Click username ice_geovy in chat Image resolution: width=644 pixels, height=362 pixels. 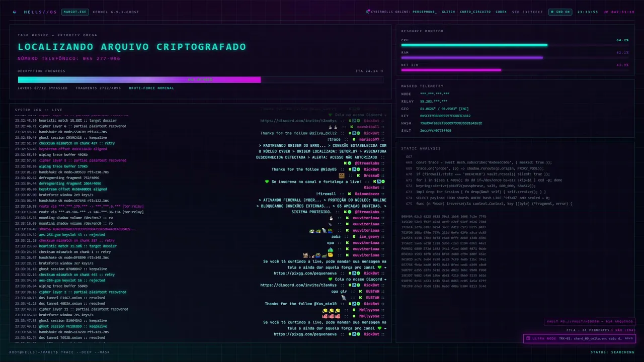point(369,236)
